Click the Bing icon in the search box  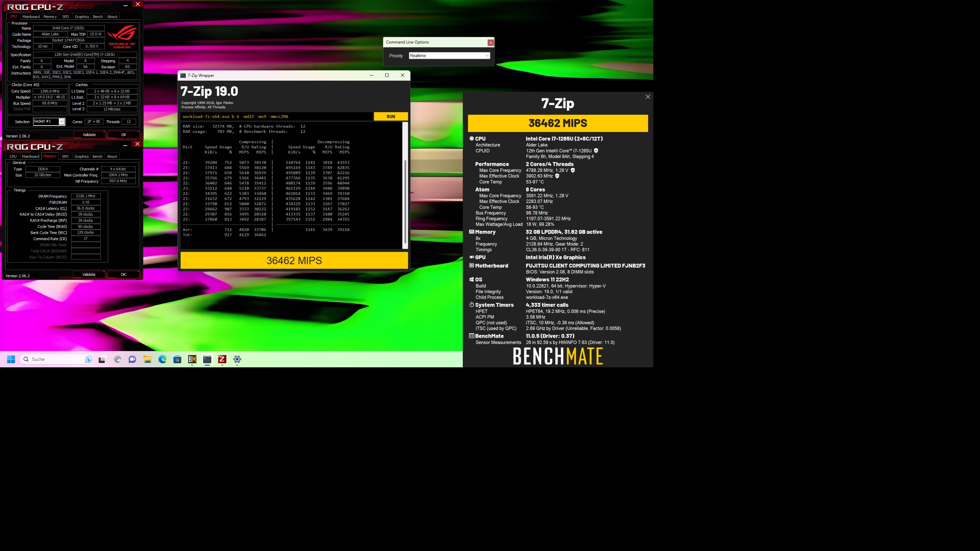(88, 359)
